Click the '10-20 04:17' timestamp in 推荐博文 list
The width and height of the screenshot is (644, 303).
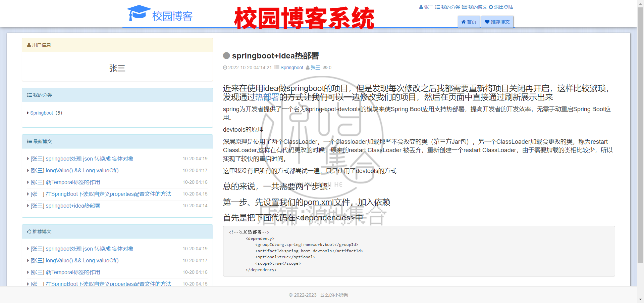click(x=195, y=260)
